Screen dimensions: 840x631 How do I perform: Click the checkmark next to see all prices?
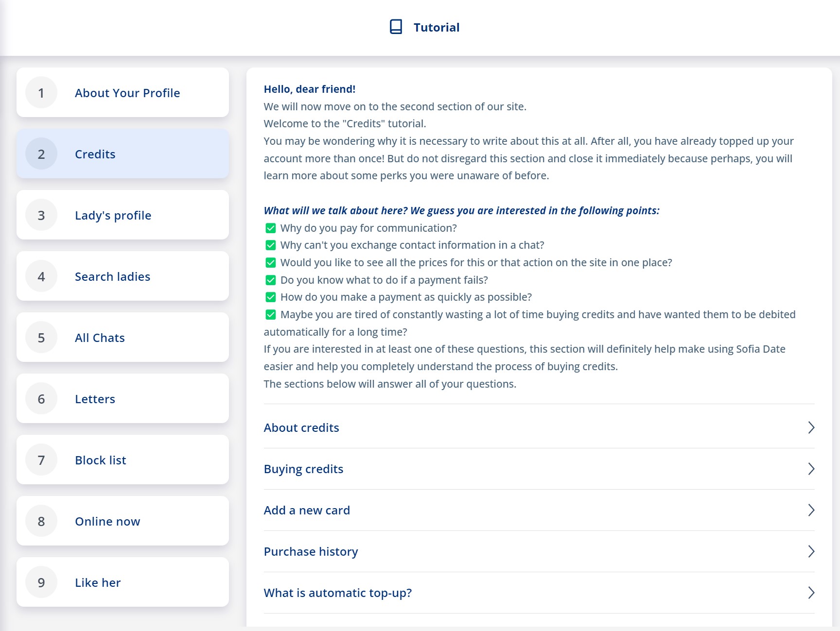point(271,263)
